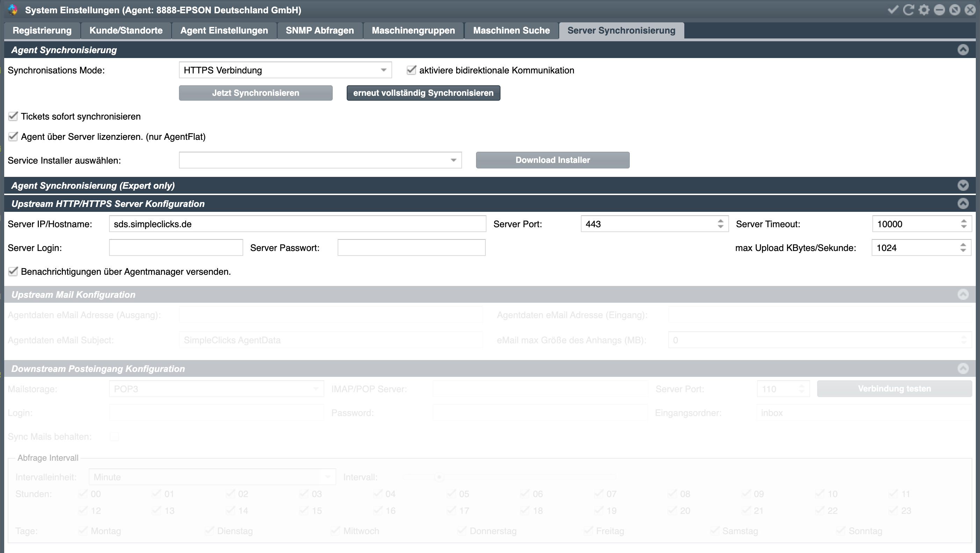Click the refresh arrow icon in title bar
The image size is (980, 553).
[x=908, y=10]
